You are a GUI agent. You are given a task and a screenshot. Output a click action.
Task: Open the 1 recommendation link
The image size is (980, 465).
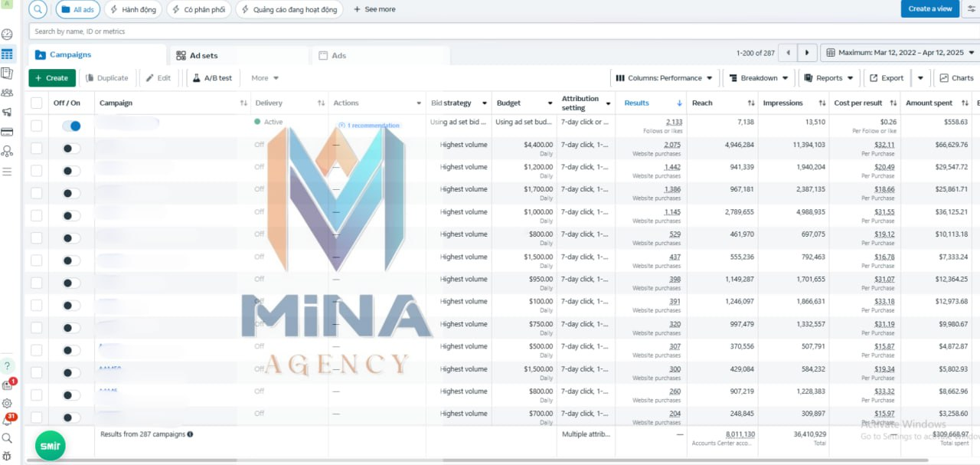(x=369, y=126)
